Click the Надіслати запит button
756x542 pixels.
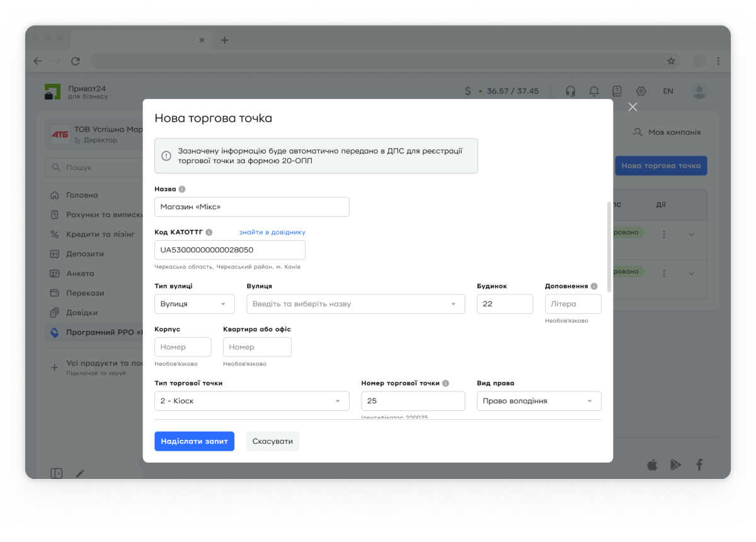(194, 441)
